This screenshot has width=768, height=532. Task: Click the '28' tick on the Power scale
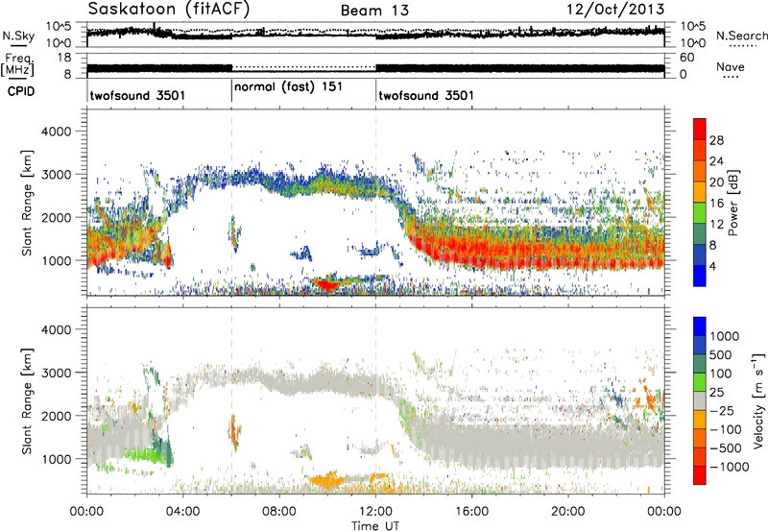pyautogui.click(x=716, y=140)
